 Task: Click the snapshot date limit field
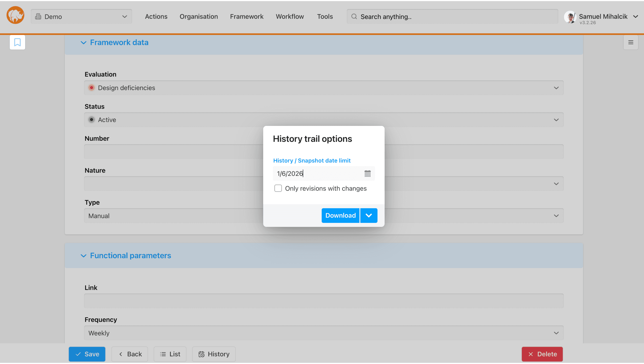pyautogui.click(x=318, y=173)
